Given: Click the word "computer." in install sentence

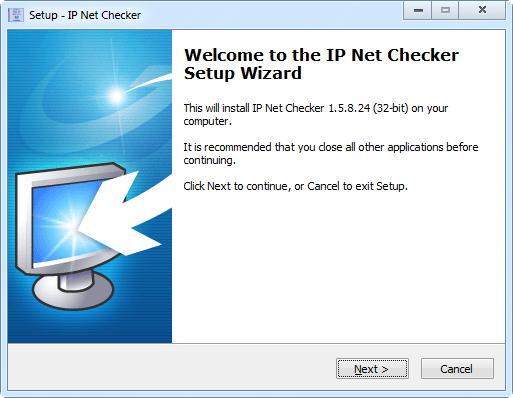Looking at the screenshot, I should (207, 121).
